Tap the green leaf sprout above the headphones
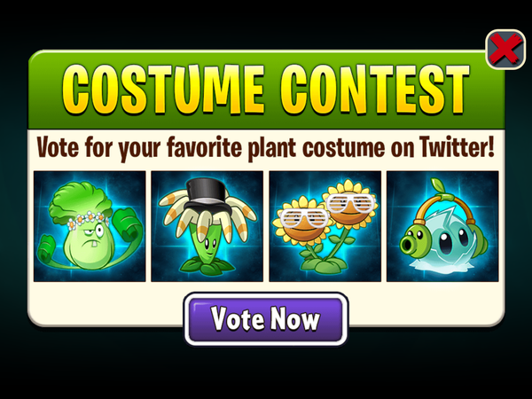532x399 pixels. pos(440,185)
